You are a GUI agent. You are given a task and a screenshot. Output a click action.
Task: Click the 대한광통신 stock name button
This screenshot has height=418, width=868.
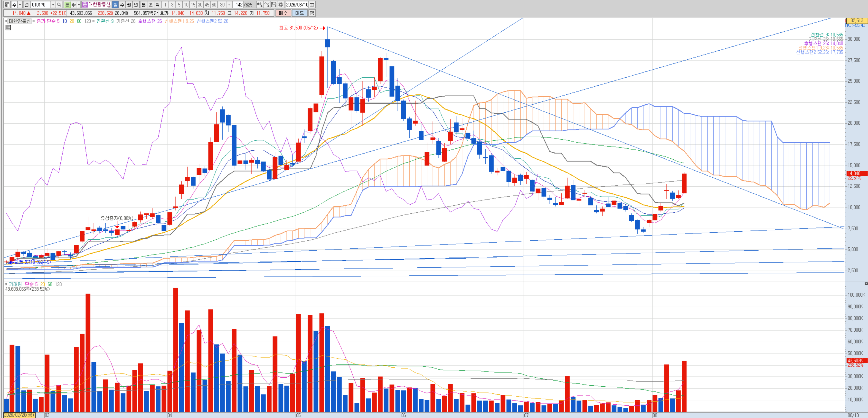(x=99, y=5)
